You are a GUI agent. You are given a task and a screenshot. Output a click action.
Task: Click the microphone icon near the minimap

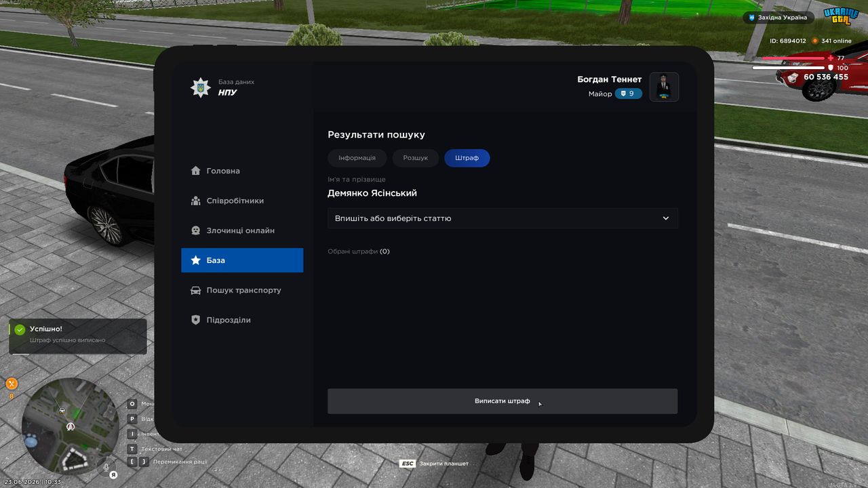tap(106, 466)
